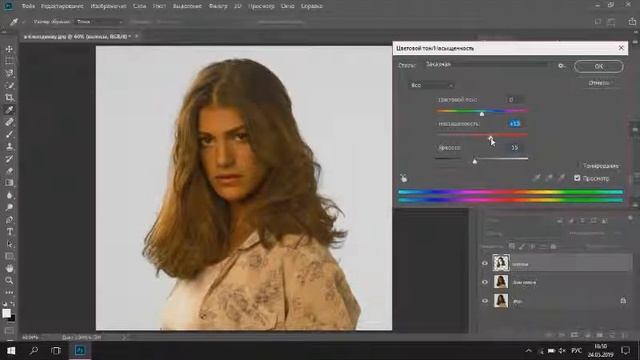Open the Окно menu
This screenshot has width=640, height=360.
pyautogui.click(x=288, y=6)
